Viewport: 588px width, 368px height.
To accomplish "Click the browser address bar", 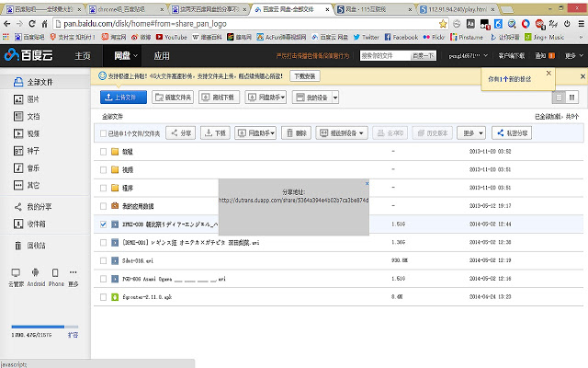I will pos(247,24).
